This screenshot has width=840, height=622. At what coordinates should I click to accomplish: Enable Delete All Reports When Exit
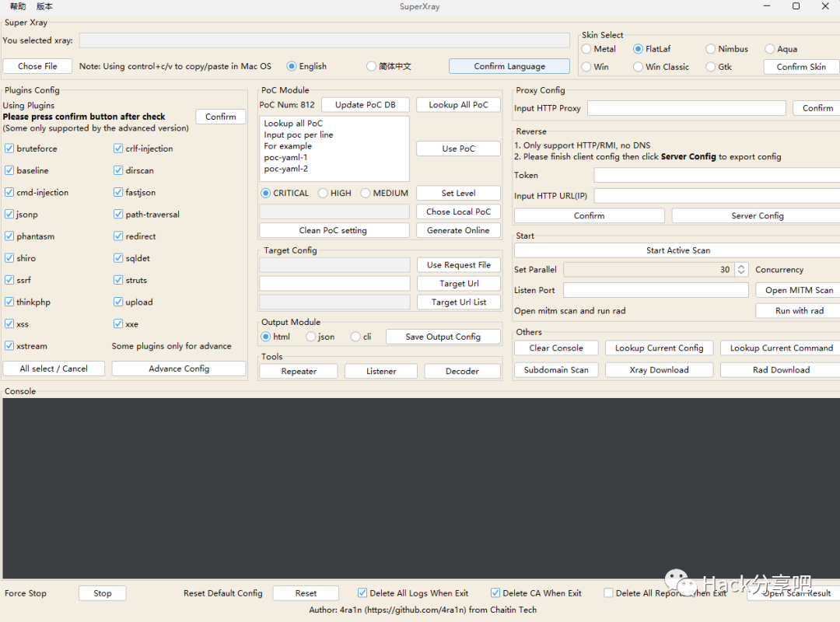tap(608, 593)
